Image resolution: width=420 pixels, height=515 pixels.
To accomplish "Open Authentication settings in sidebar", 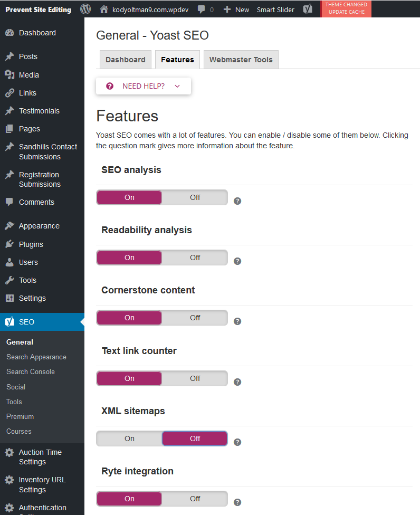I will (42, 508).
